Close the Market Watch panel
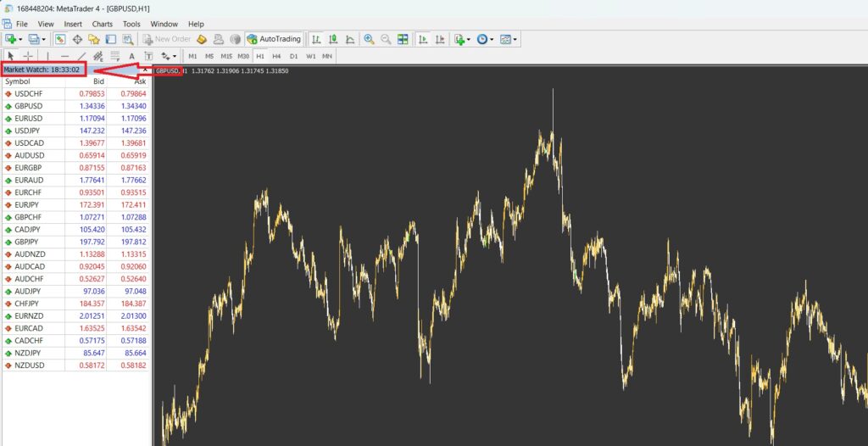 tap(146, 70)
